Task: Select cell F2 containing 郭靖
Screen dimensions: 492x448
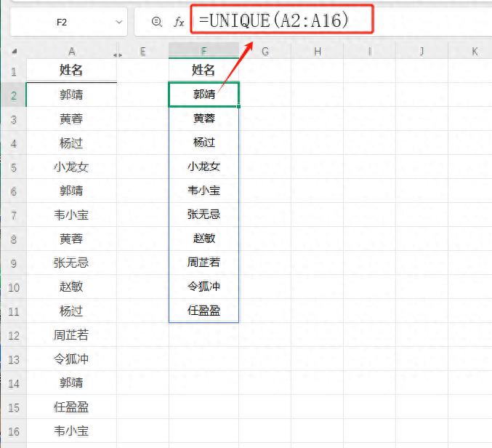Action: point(203,95)
